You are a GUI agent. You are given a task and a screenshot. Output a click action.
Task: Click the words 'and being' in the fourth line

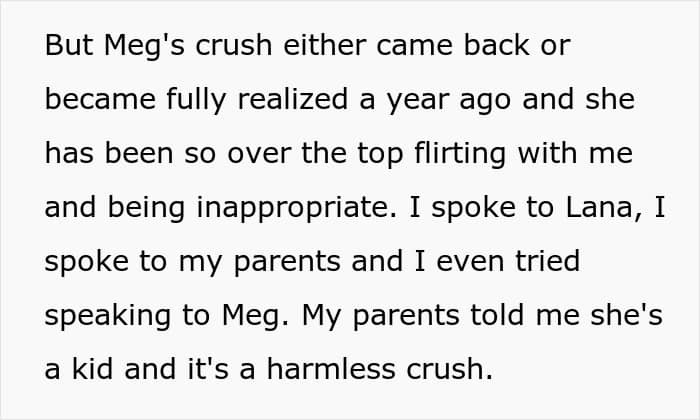tap(115, 209)
